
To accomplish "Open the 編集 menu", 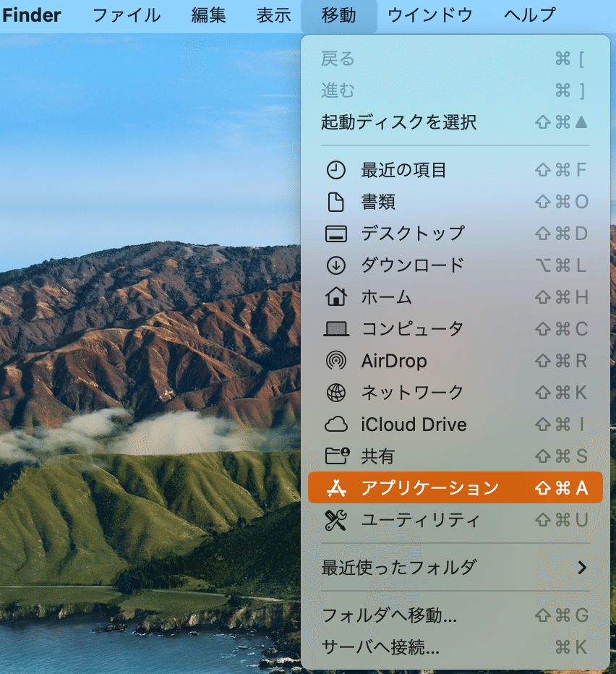I will (x=208, y=15).
